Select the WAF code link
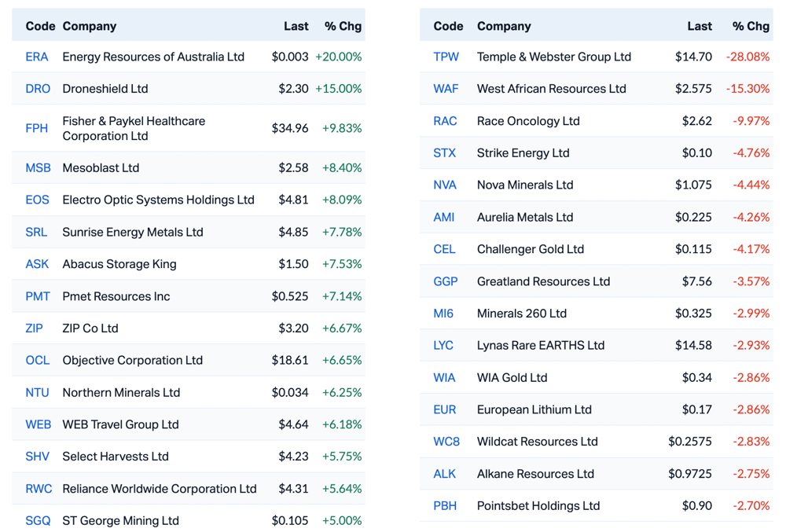 pyautogui.click(x=446, y=89)
